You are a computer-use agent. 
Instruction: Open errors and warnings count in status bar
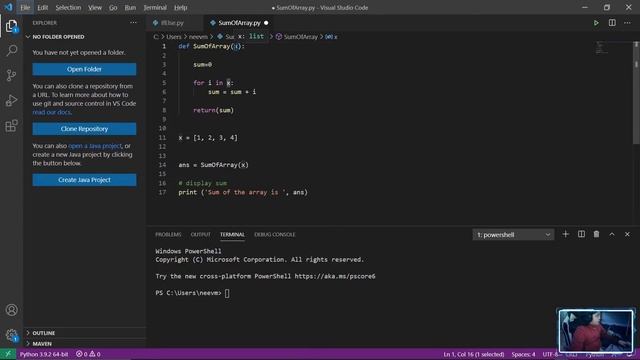pyautogui.click(x=88, y=354)
